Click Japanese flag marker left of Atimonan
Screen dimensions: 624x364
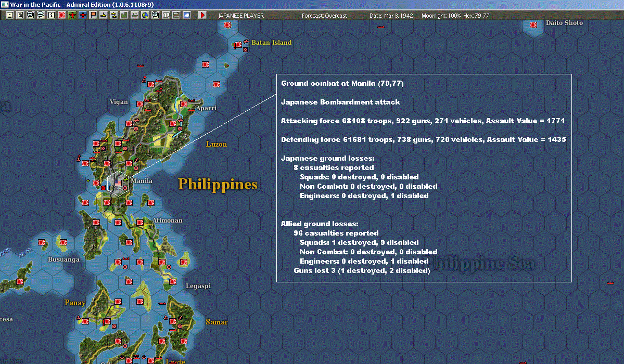(140, 223)
